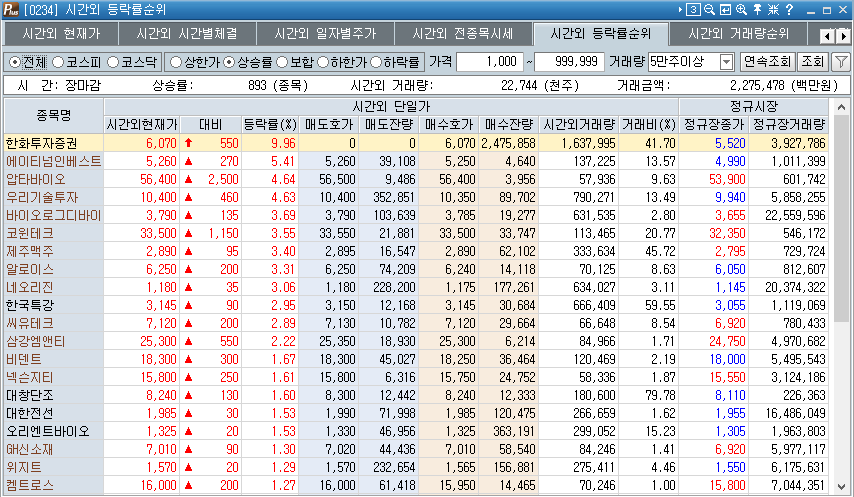The image size is (854, 497).
Task: Click scrollbar up arrow
Action: (x=841, y=107)
